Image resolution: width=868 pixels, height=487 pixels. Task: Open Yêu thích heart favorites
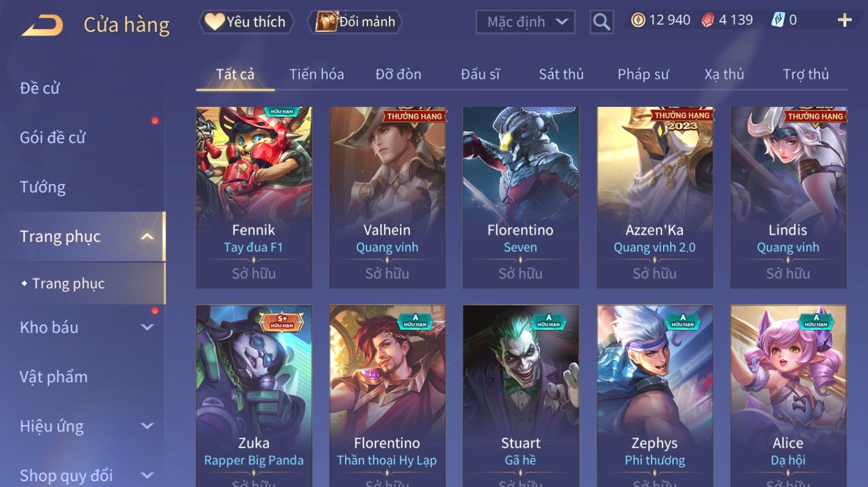click(246, 22)
